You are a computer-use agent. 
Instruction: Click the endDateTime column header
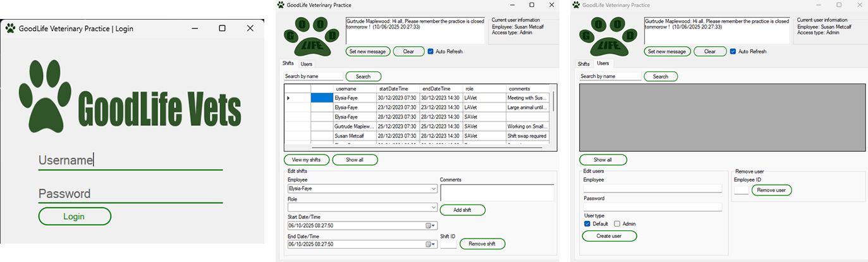point(441,89)
